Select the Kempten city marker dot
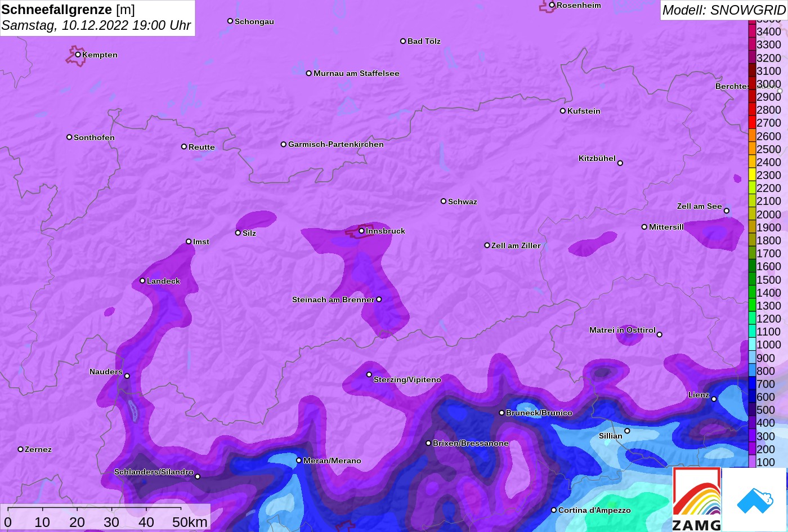 click(x=78, y=55)
